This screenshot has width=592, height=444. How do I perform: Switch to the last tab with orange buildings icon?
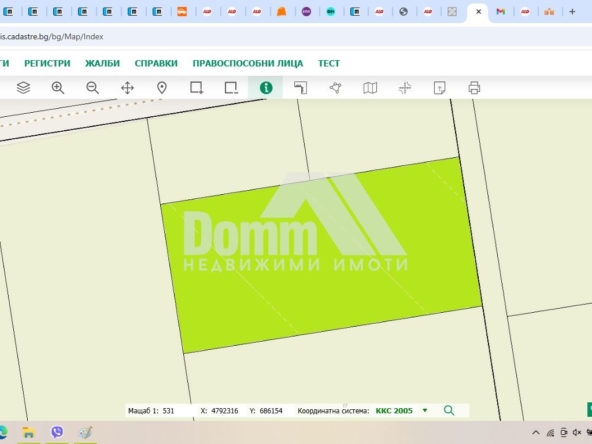549,12
